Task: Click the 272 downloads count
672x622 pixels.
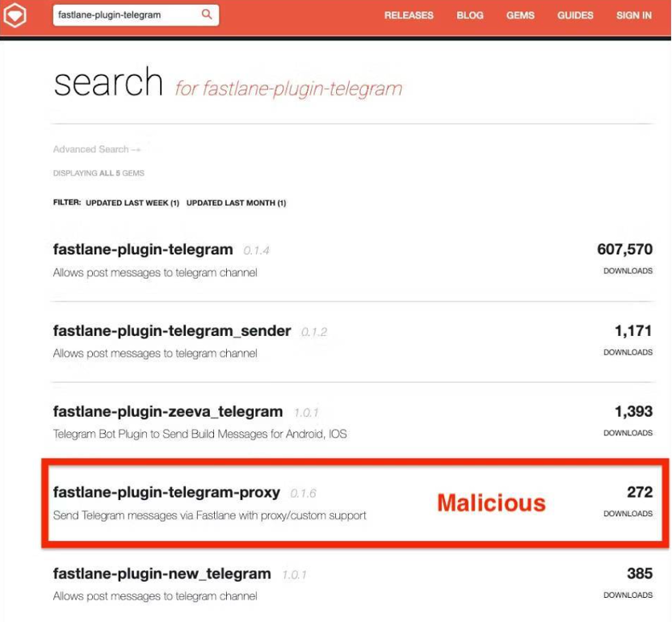Action: [x=640, y=492]
